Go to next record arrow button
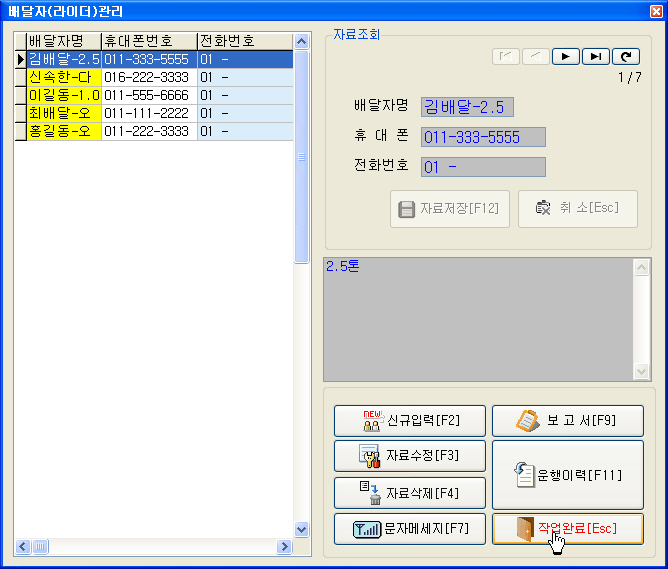The image size is (668, 569). click(565, 56)
